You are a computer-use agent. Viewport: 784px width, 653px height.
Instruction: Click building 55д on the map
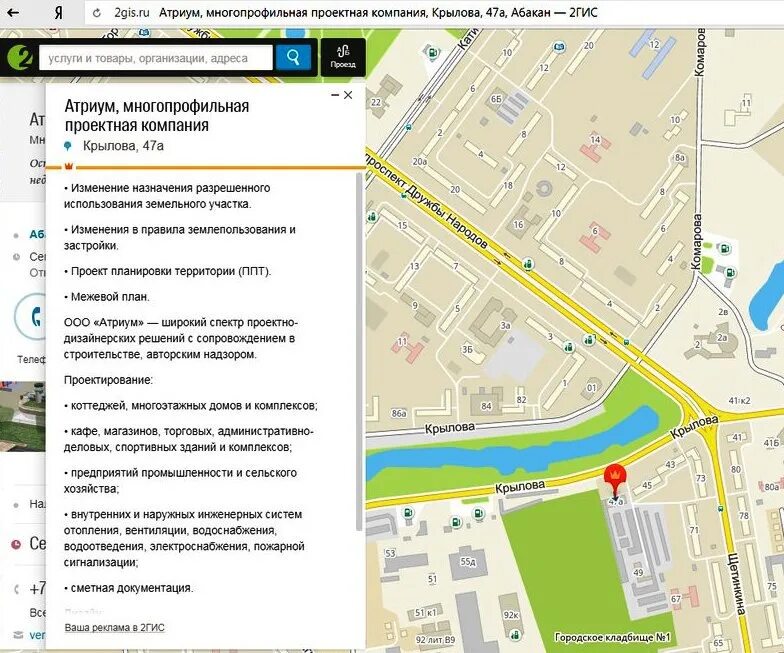coord(468,562)
